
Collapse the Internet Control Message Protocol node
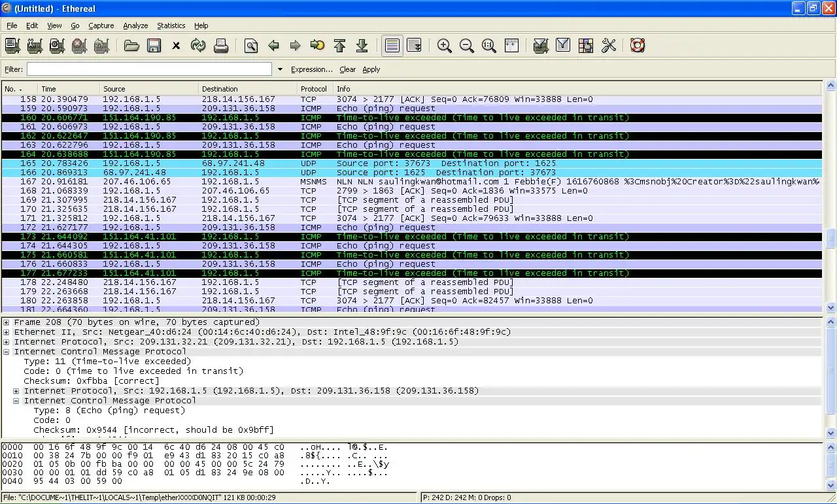[x=7, y=352]
